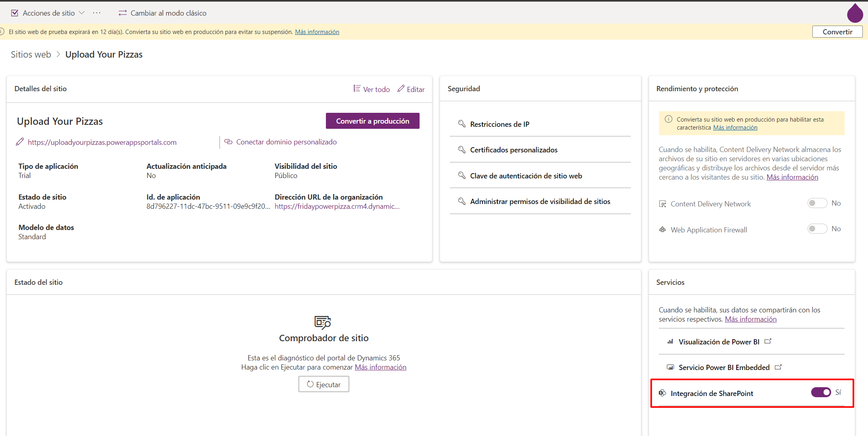The height and width of the screenshot is (436, 868).
Task: Click the Ejecutar button
Action: (x=324, y=384)
